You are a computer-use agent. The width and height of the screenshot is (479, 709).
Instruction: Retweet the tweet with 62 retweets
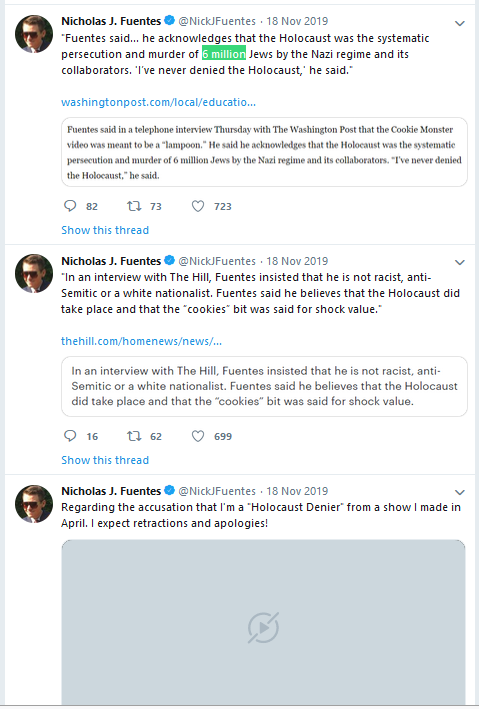point(134,436)
